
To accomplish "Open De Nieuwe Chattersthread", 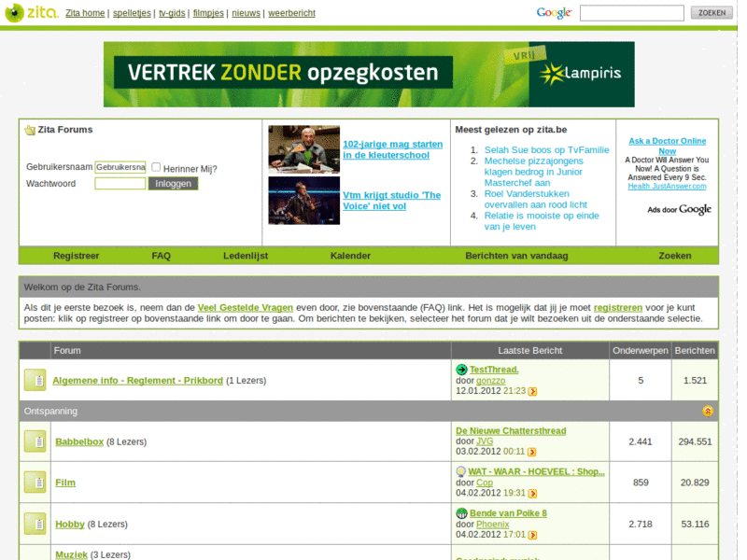I will pos(511,431).
